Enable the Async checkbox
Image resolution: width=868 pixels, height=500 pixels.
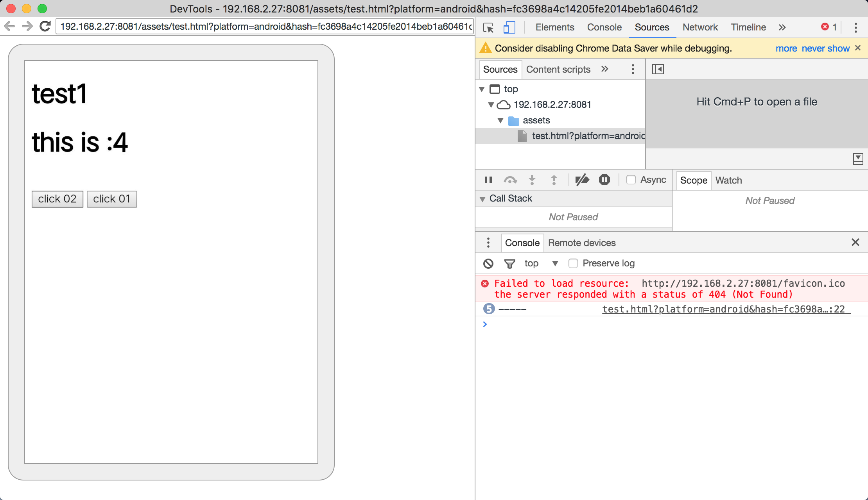631,180
